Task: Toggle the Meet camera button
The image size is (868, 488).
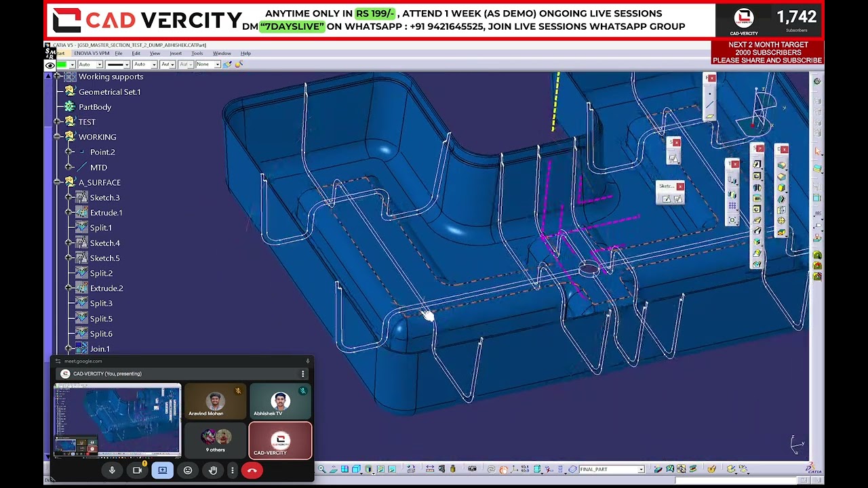Action: point(138,470)
